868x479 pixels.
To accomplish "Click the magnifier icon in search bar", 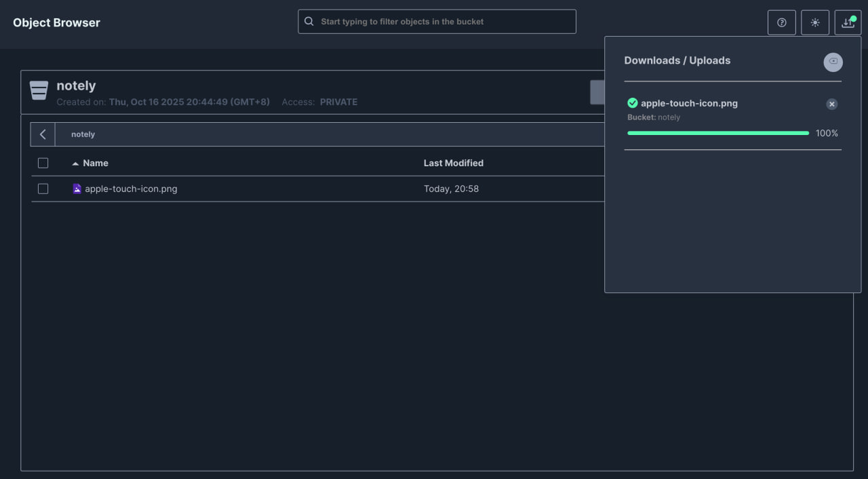I will [309, 22].
